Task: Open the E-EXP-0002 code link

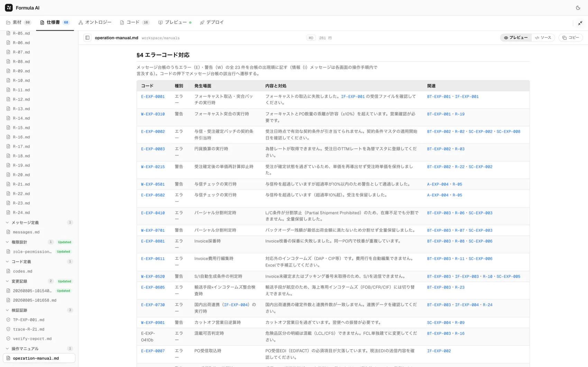Action: pos(153,132)
